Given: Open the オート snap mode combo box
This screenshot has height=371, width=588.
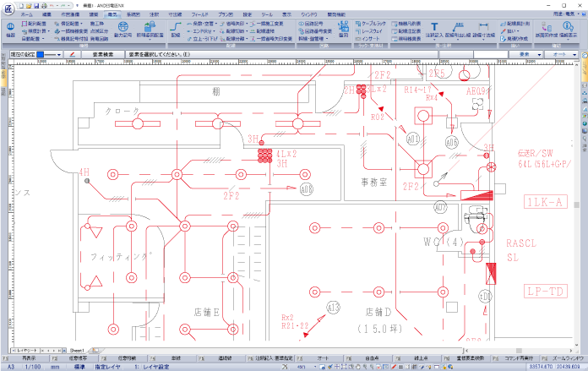Looking at the screenshot, I should (x=560, y=54).
